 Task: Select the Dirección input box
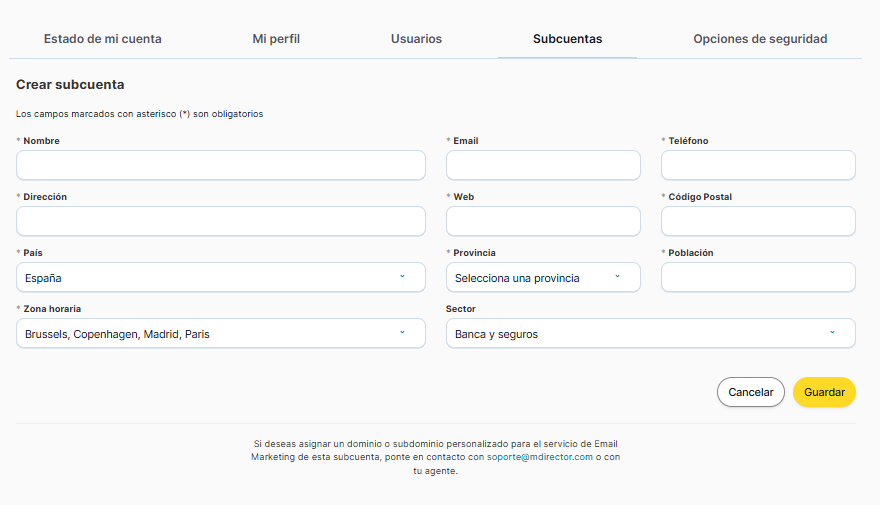click(221, 221)
